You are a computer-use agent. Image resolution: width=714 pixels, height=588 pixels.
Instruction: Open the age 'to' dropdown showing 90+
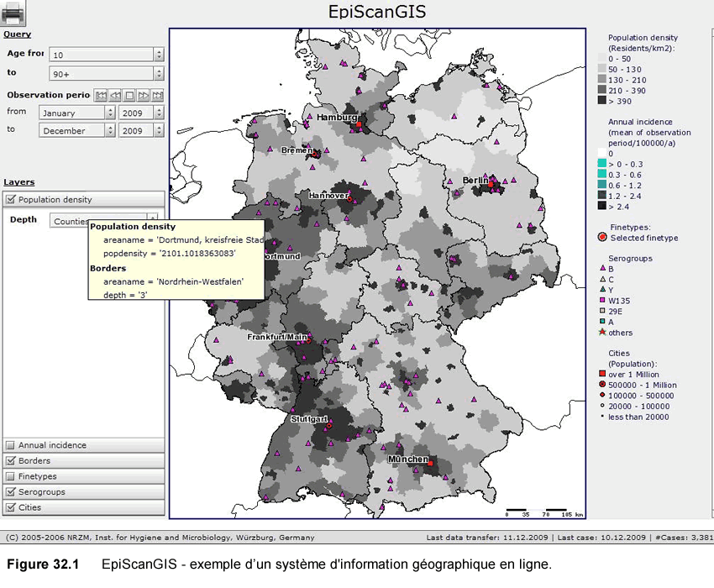107,74
